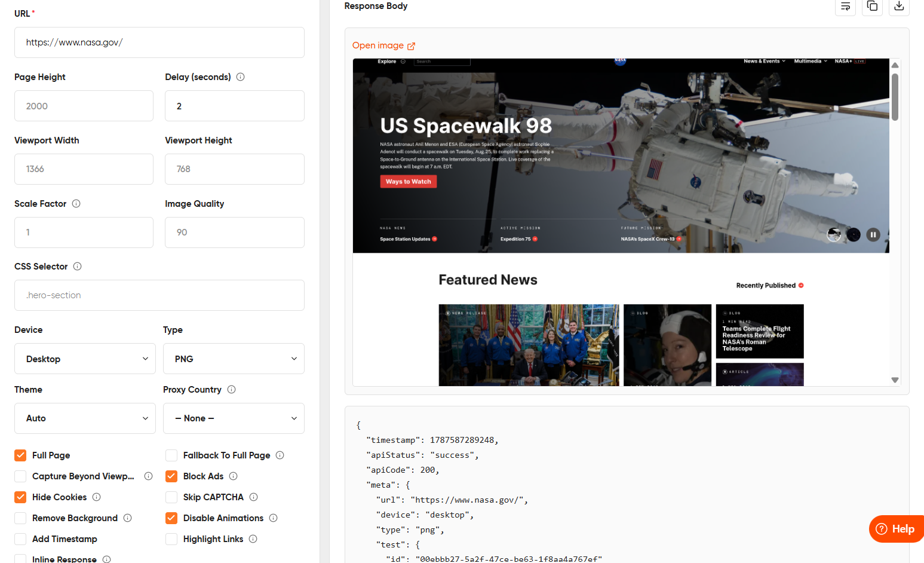Screen dimensions: 924x563
Task: Click the Page Height input field
Action: click(x=84, y=106)
